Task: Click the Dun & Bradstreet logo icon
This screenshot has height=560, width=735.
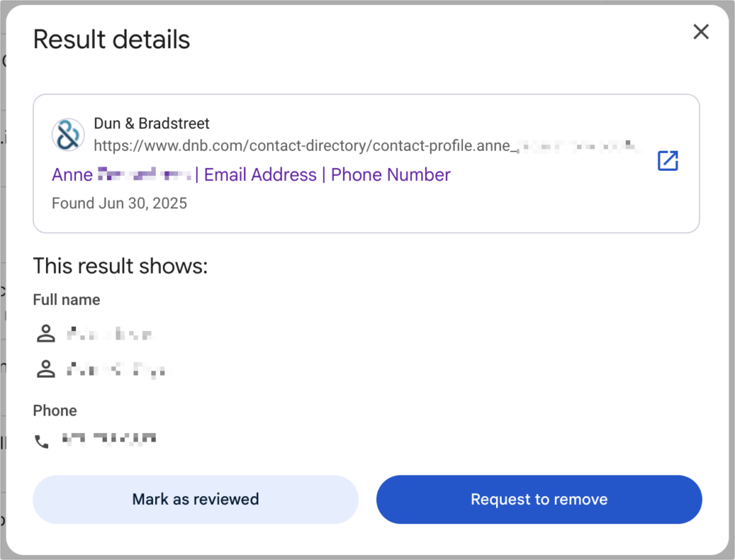Action: point(67,134)
